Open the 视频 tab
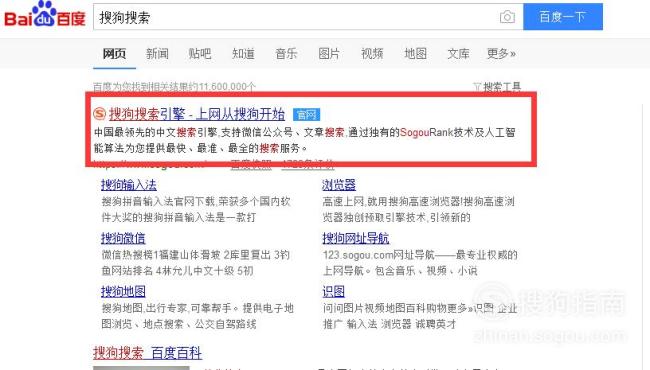The height and width of the screenshot is (370, 650). pyautogui.click(x=372, y=54)
